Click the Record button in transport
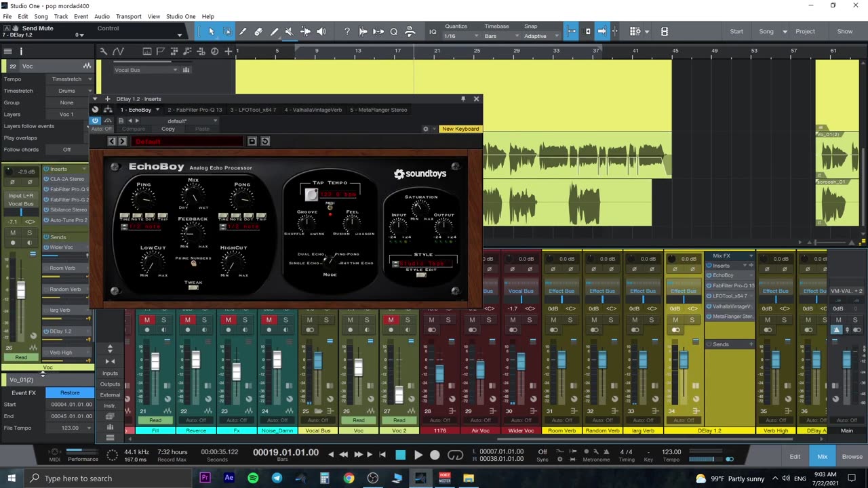This screenshot has width=868, height=488. pos(435,455)
